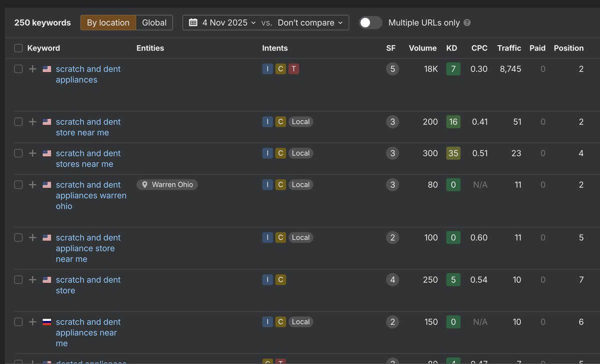
Task: Click the location pin in Warren Ohio entity tag
Action: (145, 184)
